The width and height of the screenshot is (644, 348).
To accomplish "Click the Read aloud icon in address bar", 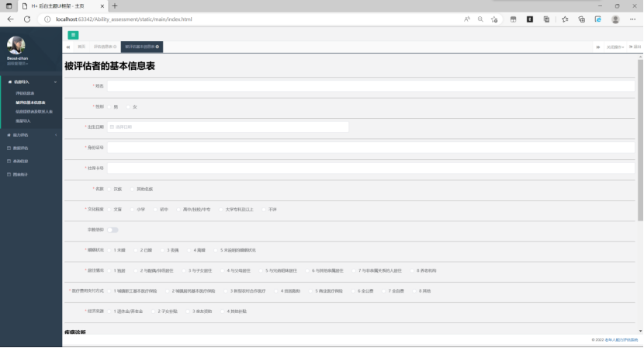I will click(467, 19).
